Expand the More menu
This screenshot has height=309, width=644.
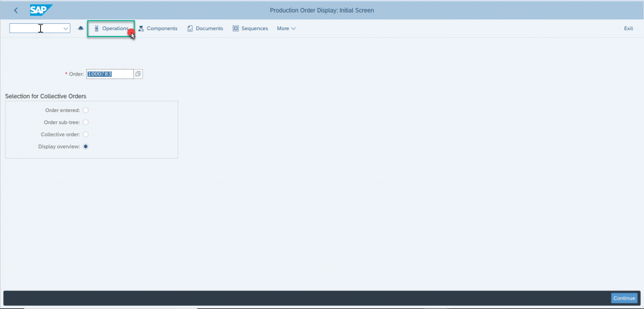286,28
